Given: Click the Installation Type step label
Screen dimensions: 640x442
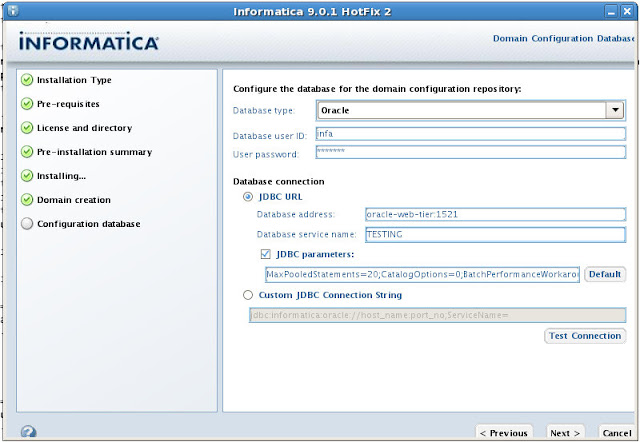Looking at the screenshot, I should click(74, 80).
